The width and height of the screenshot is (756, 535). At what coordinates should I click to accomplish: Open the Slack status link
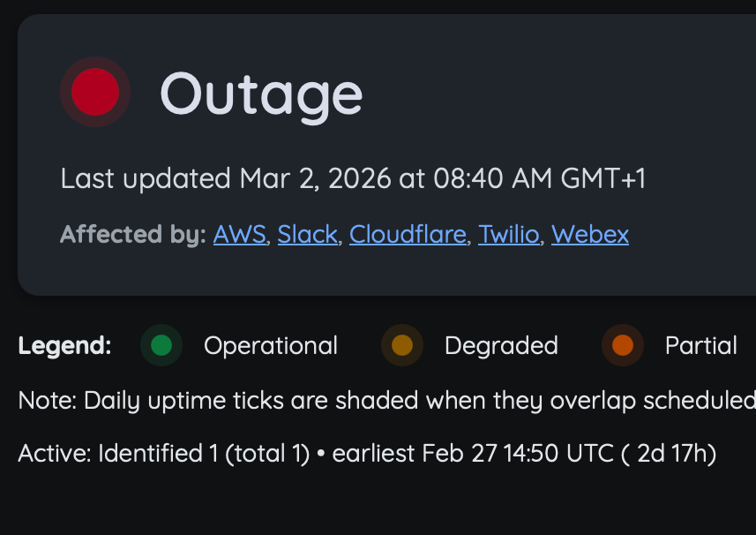(x=307, y=234)
